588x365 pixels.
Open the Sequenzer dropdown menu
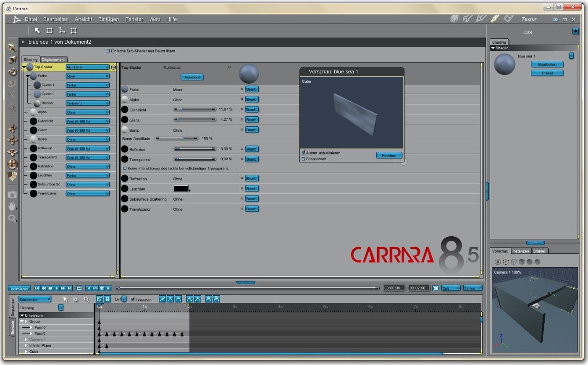pos(35,299)
